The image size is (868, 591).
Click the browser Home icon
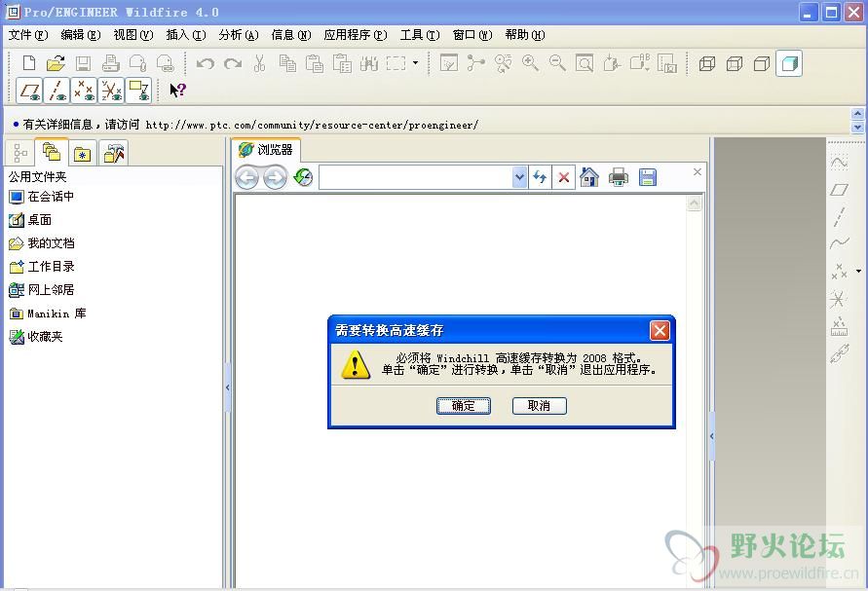[589, 177]
